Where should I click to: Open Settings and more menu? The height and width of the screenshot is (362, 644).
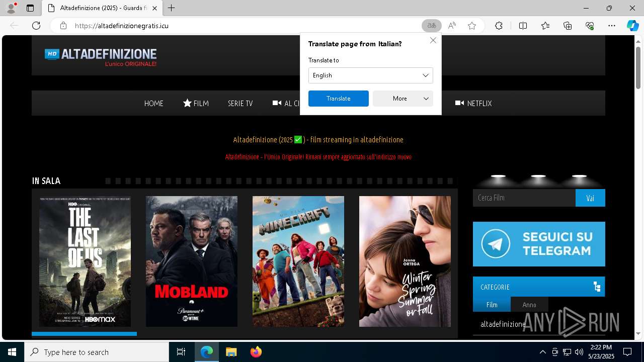click(612, 26)
